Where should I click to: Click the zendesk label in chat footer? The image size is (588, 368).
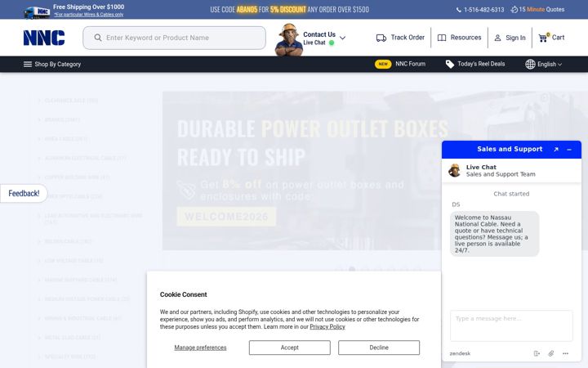pos(460,353)
